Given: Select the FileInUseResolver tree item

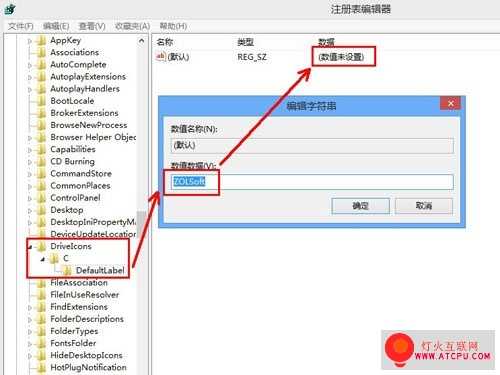Looking at the screenshot, I should pos(84,295).
